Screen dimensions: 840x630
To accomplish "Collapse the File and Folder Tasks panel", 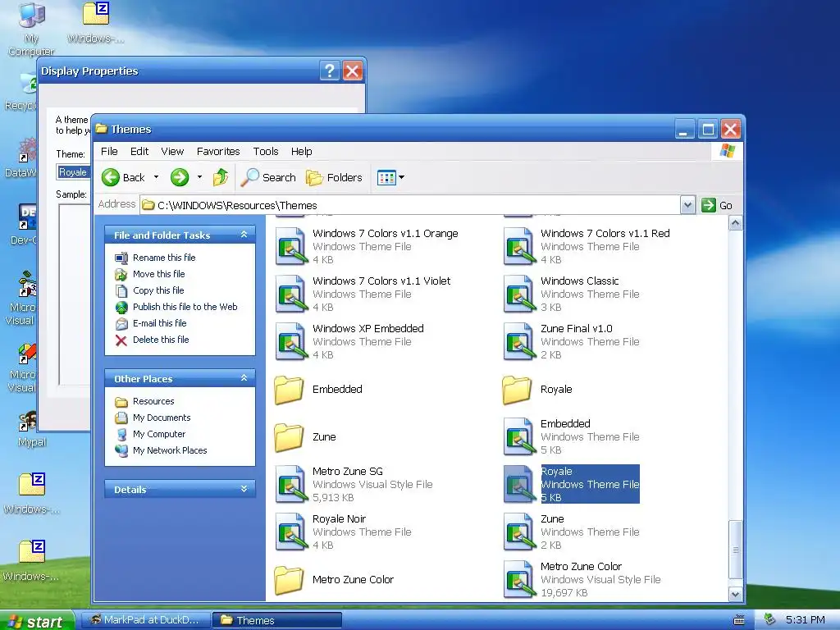I will click(x=244, y=235).
